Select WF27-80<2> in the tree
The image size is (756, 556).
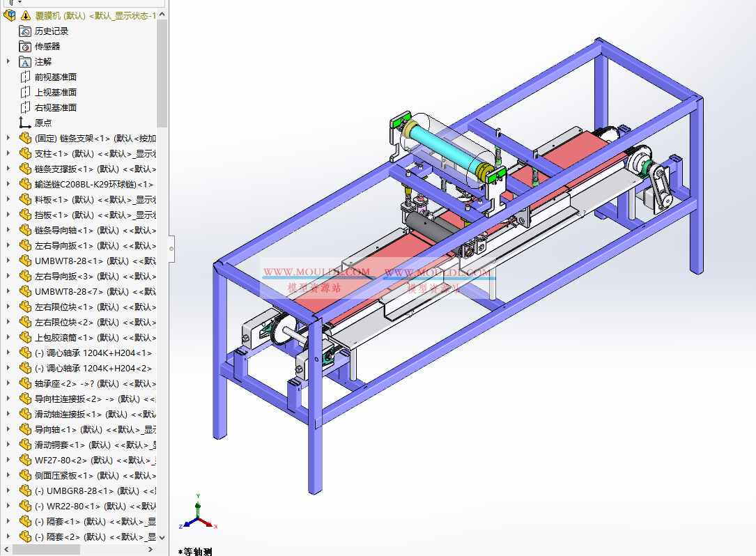61,460
